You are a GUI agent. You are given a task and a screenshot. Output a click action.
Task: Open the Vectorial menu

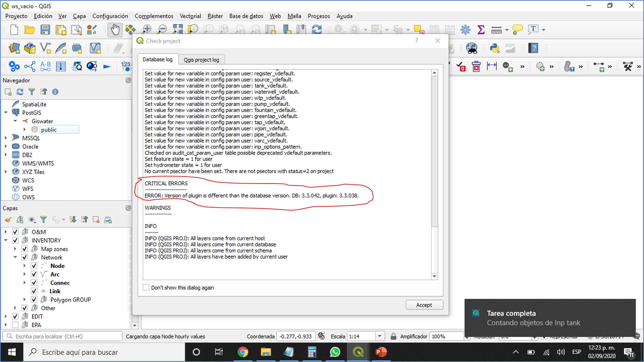pyautogui.click(x=190, y=16)
